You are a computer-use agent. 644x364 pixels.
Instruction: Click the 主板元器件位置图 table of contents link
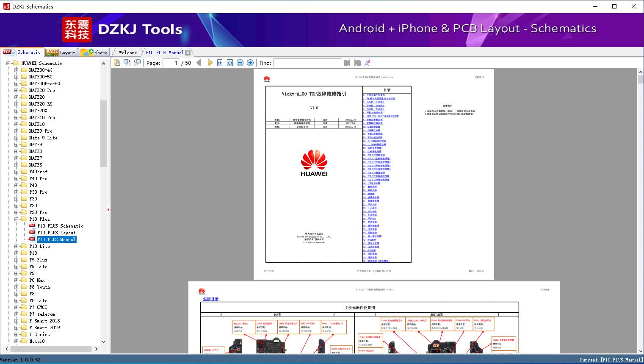(x=375, y=94)
